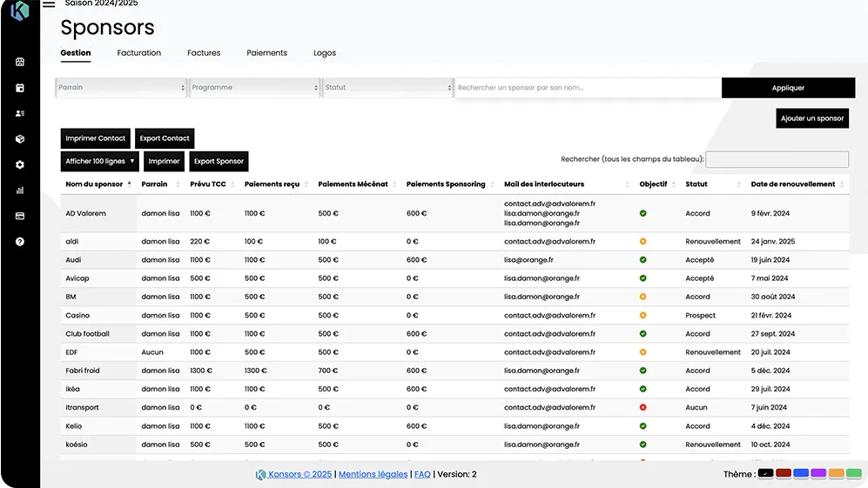Click green objective icon for Club football
Viewport: 868px width, 488px height.
click(643, 334)
